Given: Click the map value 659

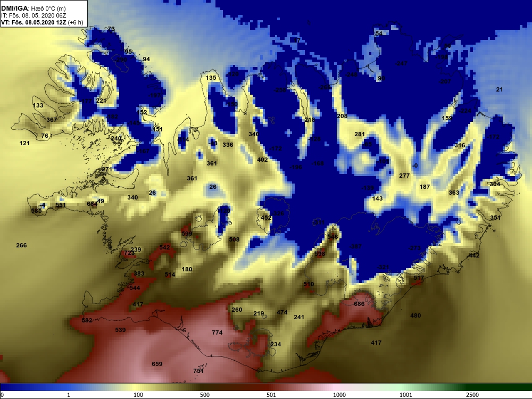Looking at the screenshot, I should coord(157,364).
